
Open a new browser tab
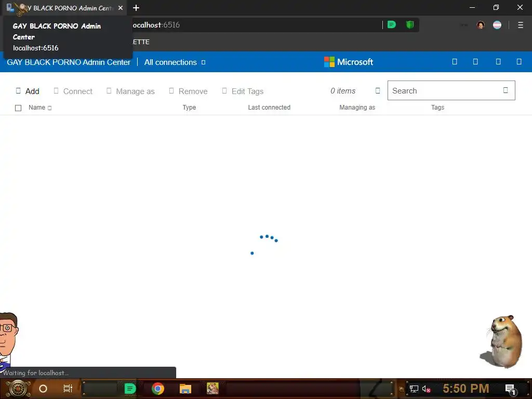point(136,8)
